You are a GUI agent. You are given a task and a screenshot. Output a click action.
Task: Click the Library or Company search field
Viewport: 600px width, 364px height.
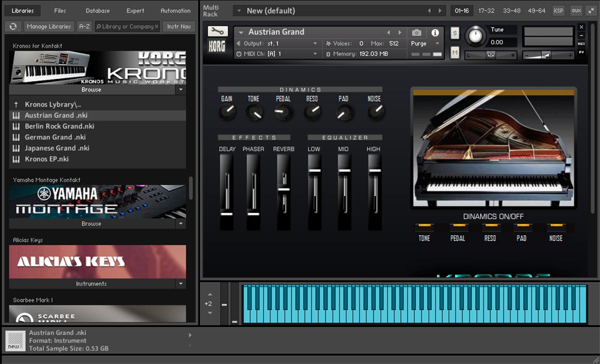[127, 26]
